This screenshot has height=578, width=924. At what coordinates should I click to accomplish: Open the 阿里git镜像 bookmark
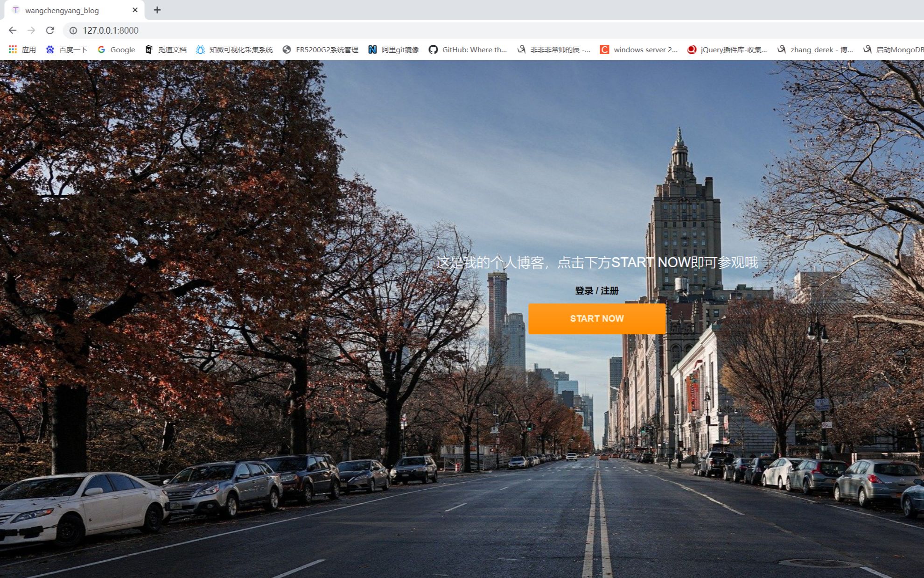[x=393, y=49]
